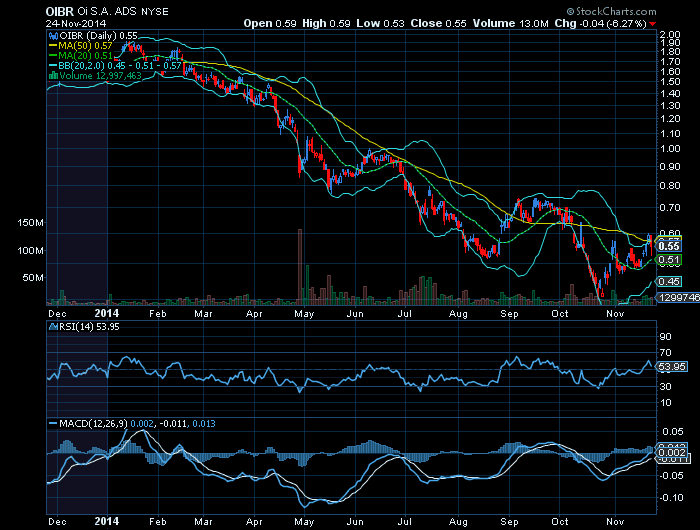Click the OIBR (Daily) legend marker
The width and height of the screenshot is (700, 530).
(52, 35)
